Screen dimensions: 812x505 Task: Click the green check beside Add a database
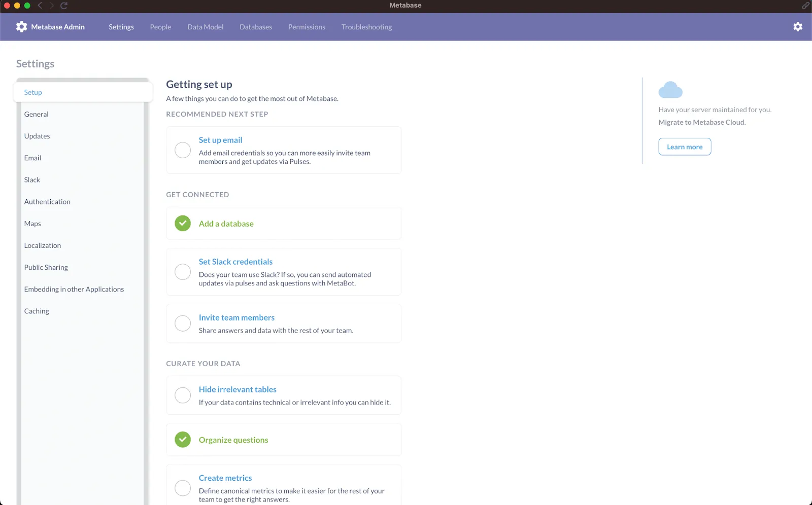coord(183,223)
